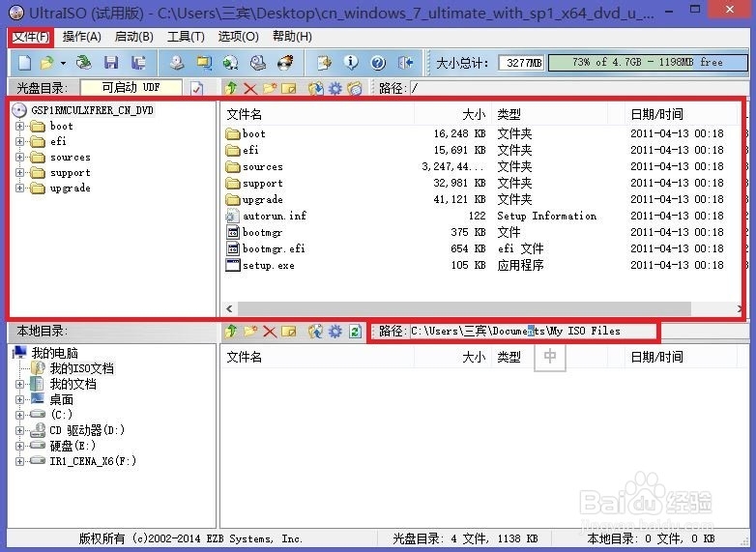Click the blue Info toolbar icon
Screen dimensions: 756x552
(351, 63)
